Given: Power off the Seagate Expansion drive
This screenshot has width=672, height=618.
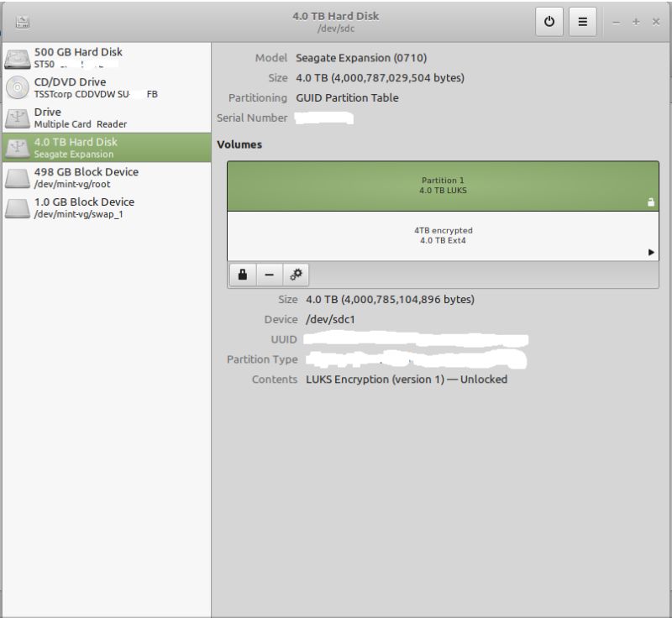Looking at the screenshot, I should coord(548,22).
